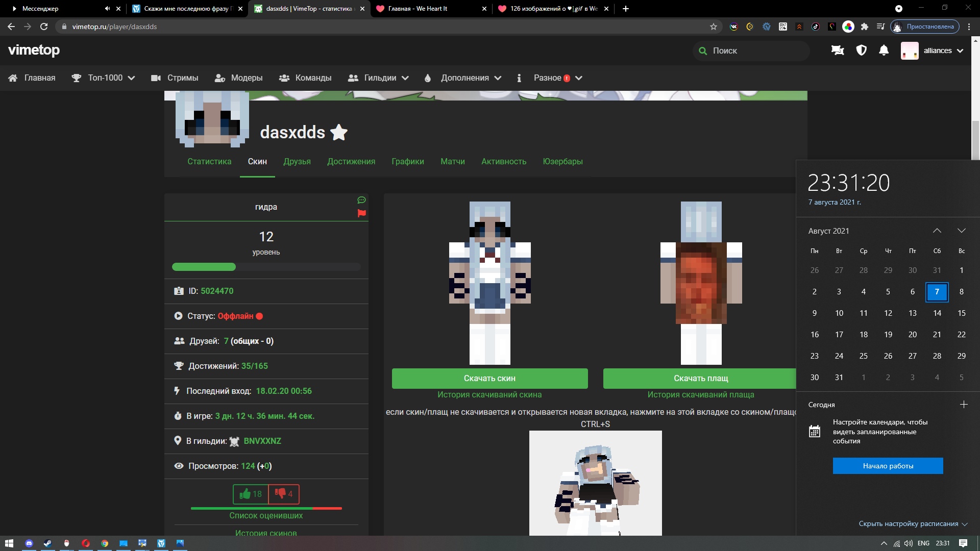The image size is (980, 551).
Task: Switch to the Достижения profile tab
Action: 351,162
